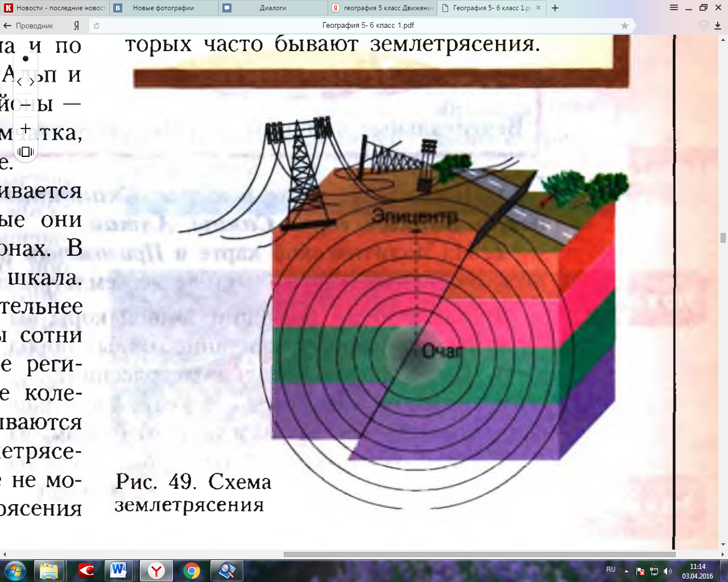728x582 pixels.
Task: Go to next PDF page arrow
Action: coord(32,82)
